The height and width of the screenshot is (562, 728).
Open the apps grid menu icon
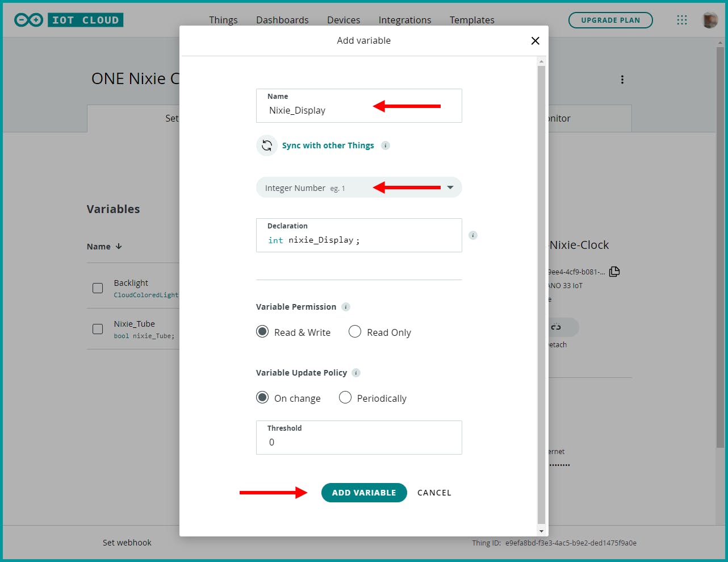pyautogui.click(x=682, y=20)
